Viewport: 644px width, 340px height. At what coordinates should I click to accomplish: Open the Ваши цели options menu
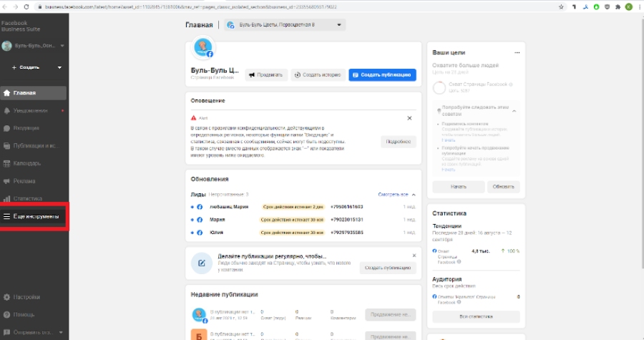click(517, 52)
